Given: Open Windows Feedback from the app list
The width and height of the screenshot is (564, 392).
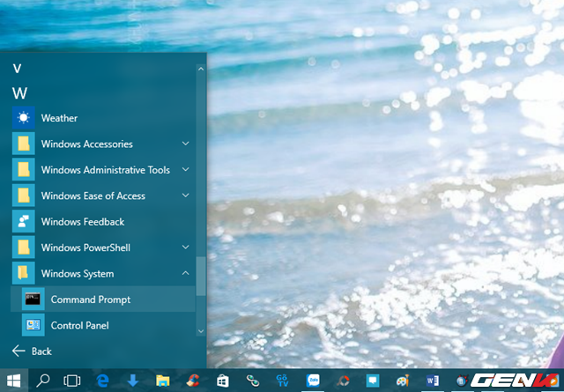Looking at the screenshot, I should pyautogui.click(x=82, y=222).
